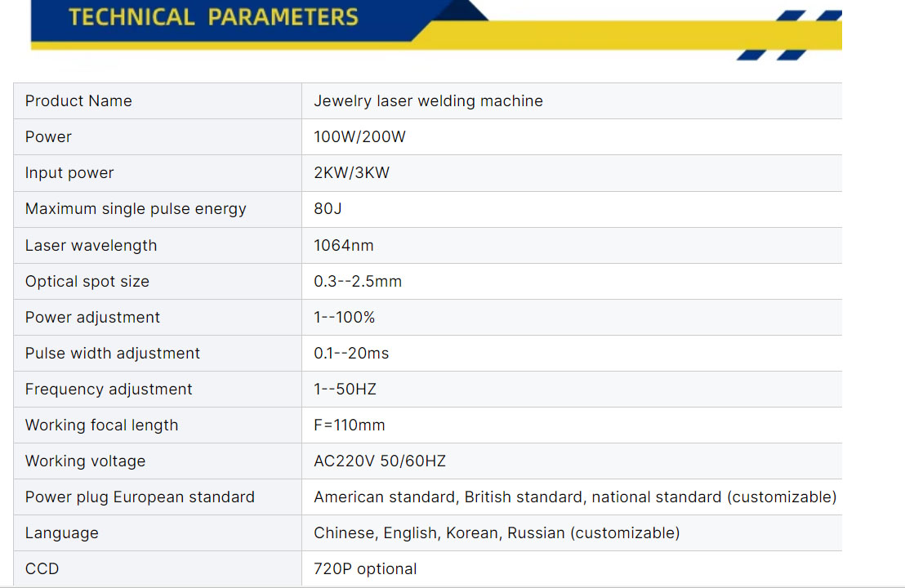This screenshot has width=905, height=588.
Task: Click the '1--50HZ' value
Action: [x=346, y=389]
